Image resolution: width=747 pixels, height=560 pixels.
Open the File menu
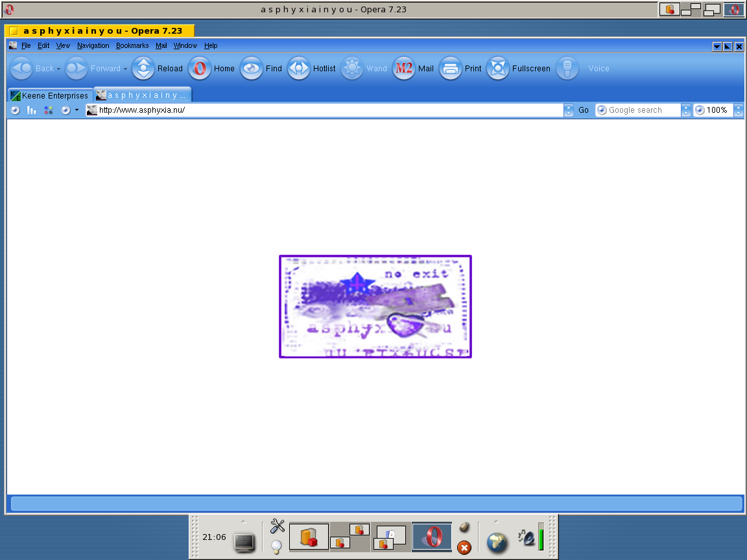[26, 46]
